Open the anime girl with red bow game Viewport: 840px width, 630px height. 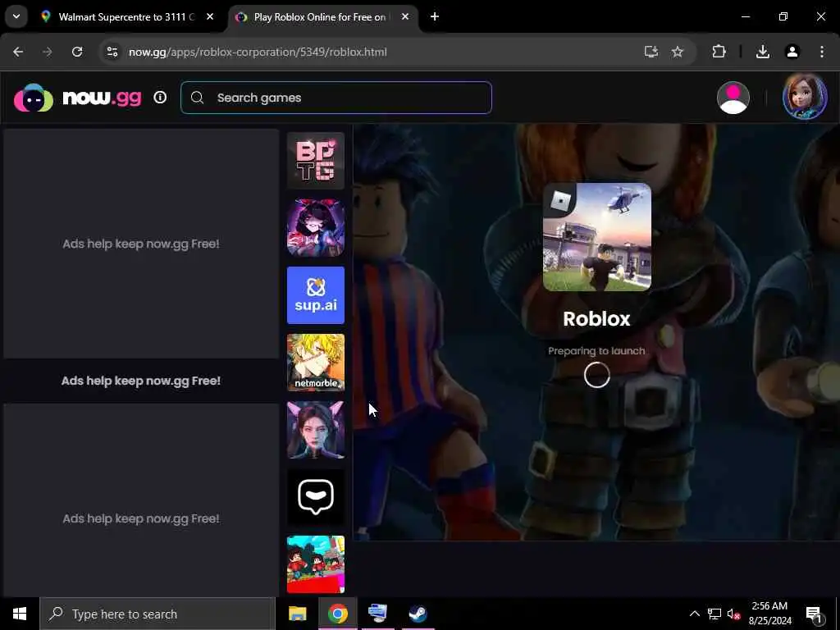point(316,228)
